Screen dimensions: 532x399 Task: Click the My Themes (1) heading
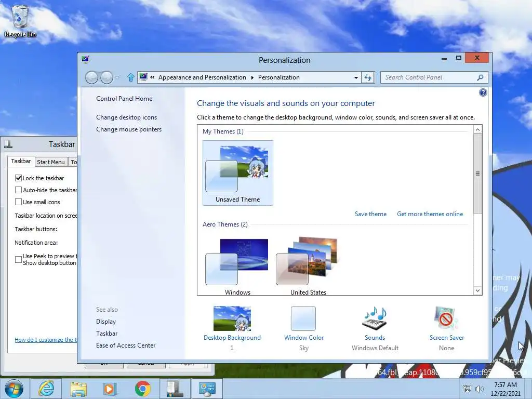tap(223, 131)
